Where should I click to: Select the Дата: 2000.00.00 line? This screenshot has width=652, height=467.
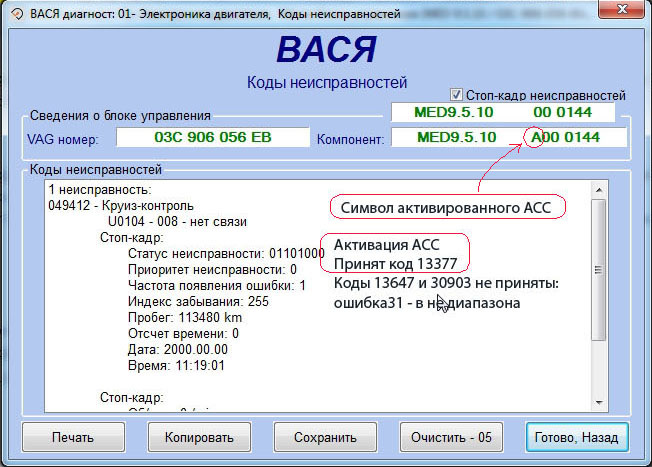coord(178,349)
